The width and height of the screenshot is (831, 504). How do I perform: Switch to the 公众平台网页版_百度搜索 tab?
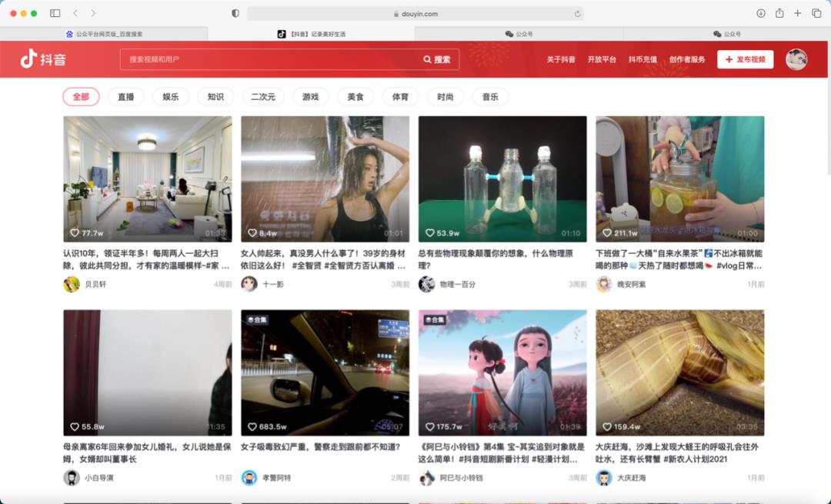pyautogui.click(x=105, y=34)
